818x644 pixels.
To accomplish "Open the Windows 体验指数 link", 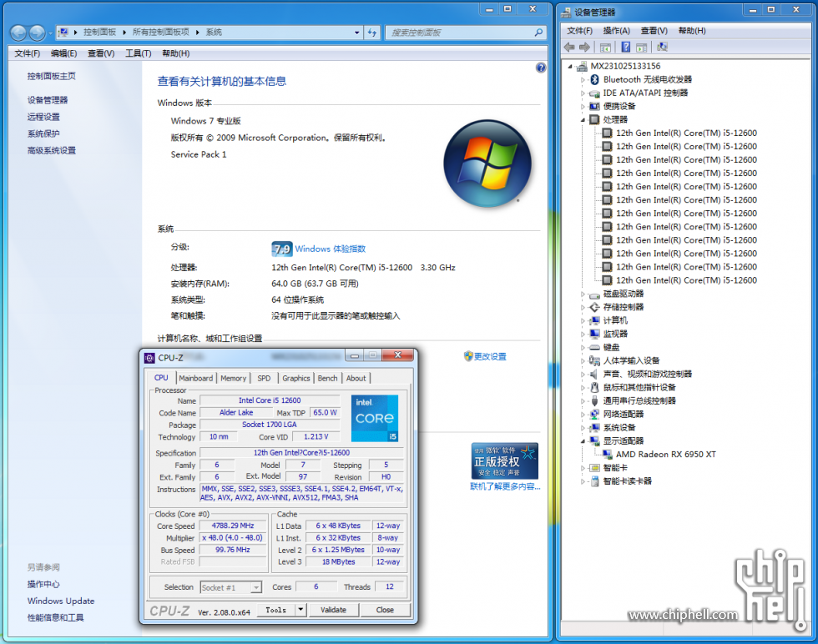I will click(x=331, y=249).
